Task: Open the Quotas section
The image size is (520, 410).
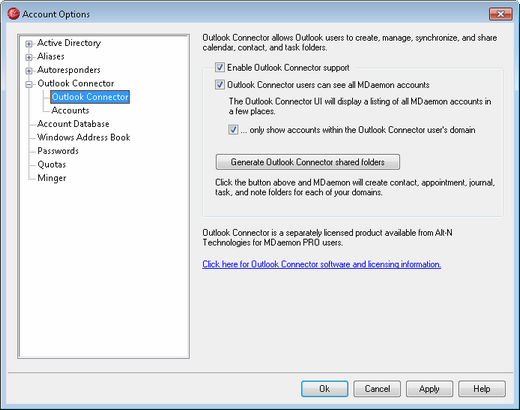Action: pyautogui.click(x=52, y=165)
